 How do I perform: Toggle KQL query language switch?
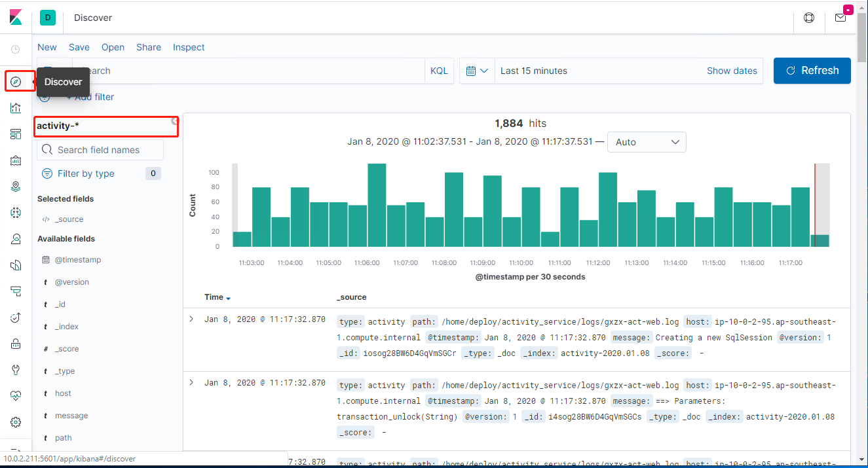coord(439,71)
